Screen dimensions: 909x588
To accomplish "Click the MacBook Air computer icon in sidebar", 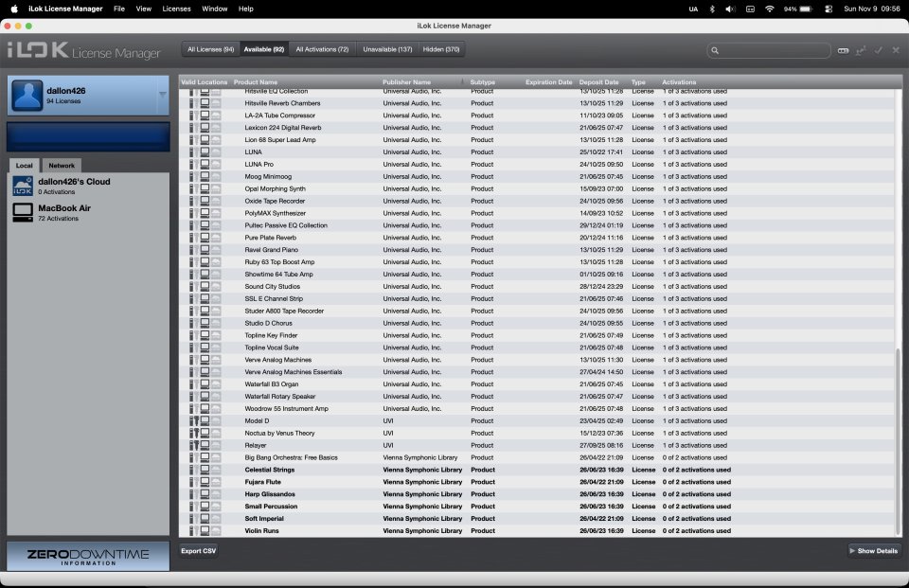I will coord(21,212).
